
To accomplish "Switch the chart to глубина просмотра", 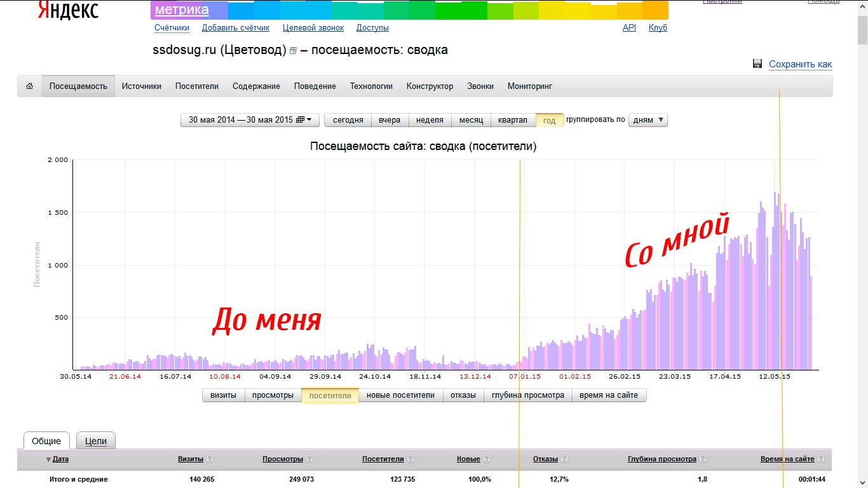I will pyautogui.click(x=528, y=395).
